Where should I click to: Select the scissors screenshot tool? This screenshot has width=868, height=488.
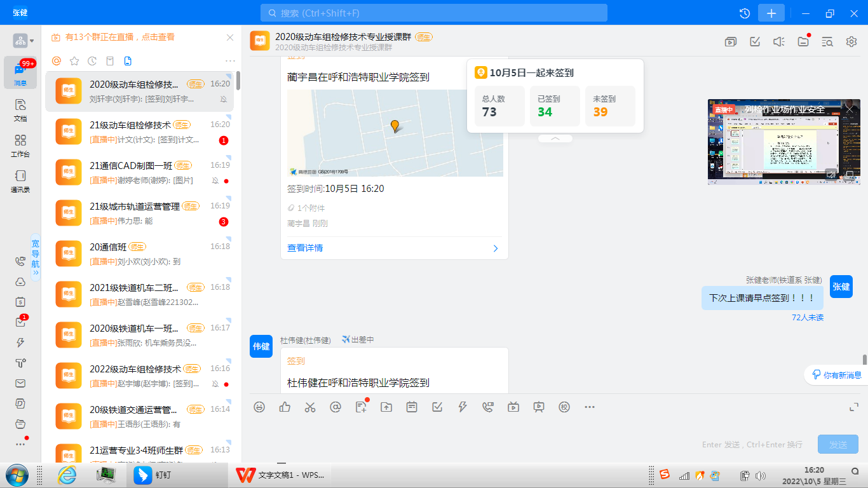point(310,407)
